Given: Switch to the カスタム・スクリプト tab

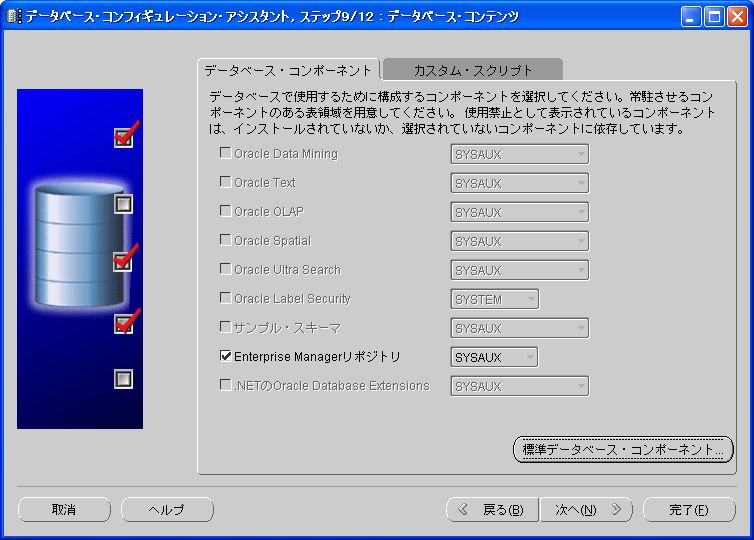Looking at the screenshot, I should point(473,70).
